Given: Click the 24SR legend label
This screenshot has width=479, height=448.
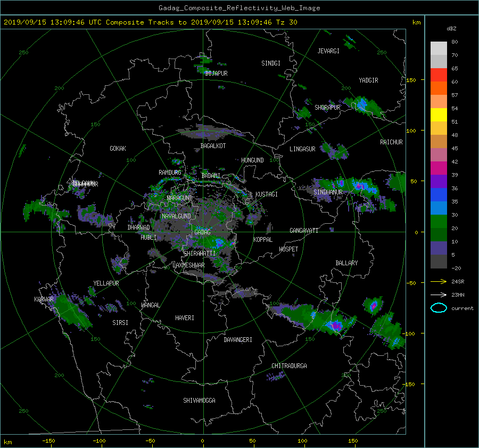Looking at the screenshot, I should click(x=458, y=281).
